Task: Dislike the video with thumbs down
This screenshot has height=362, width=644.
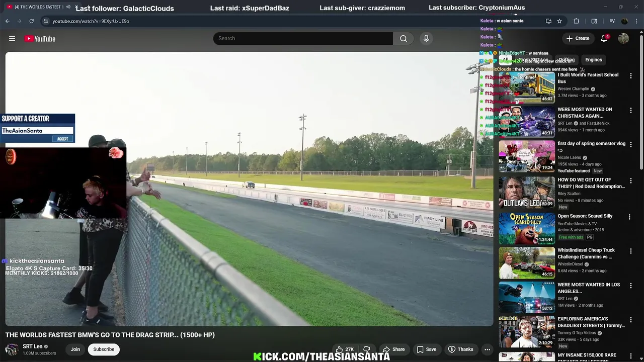Action: tap(367, 349)
